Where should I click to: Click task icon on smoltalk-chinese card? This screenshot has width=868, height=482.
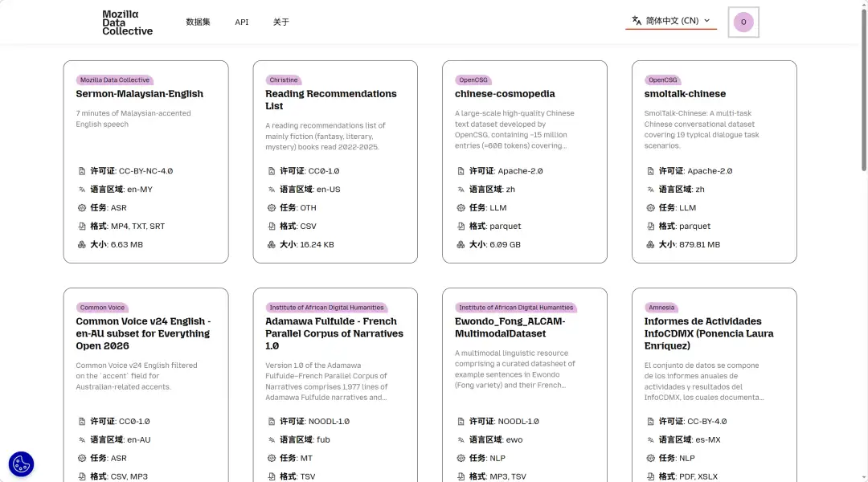pyautogui.click(x=650, y=208)
